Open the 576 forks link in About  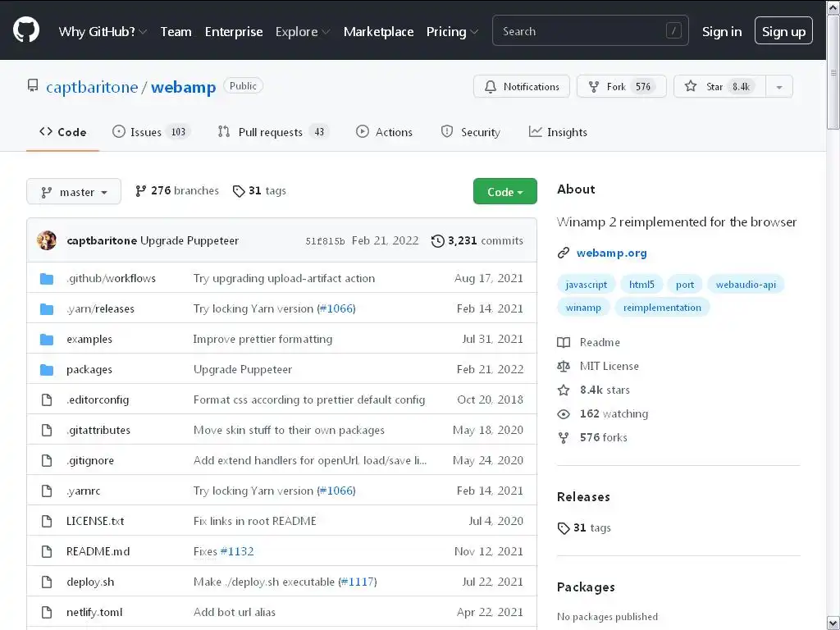(603, 438)
